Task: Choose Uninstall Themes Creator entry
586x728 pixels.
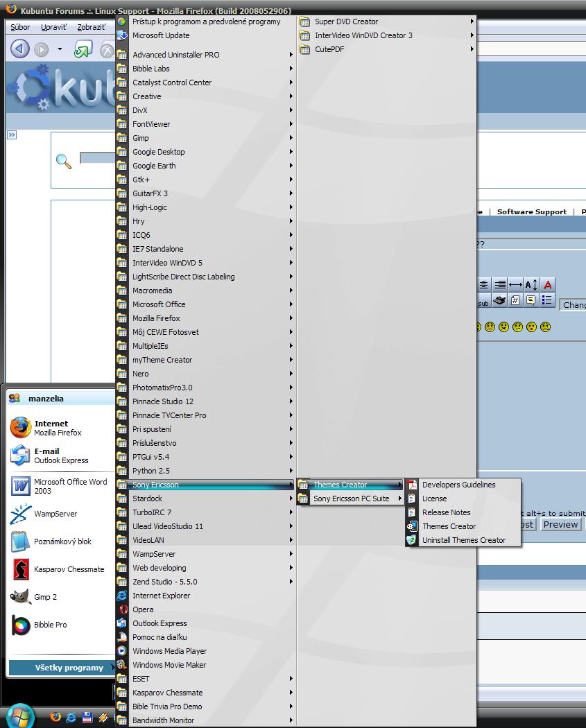Action: tap(463, 540)
